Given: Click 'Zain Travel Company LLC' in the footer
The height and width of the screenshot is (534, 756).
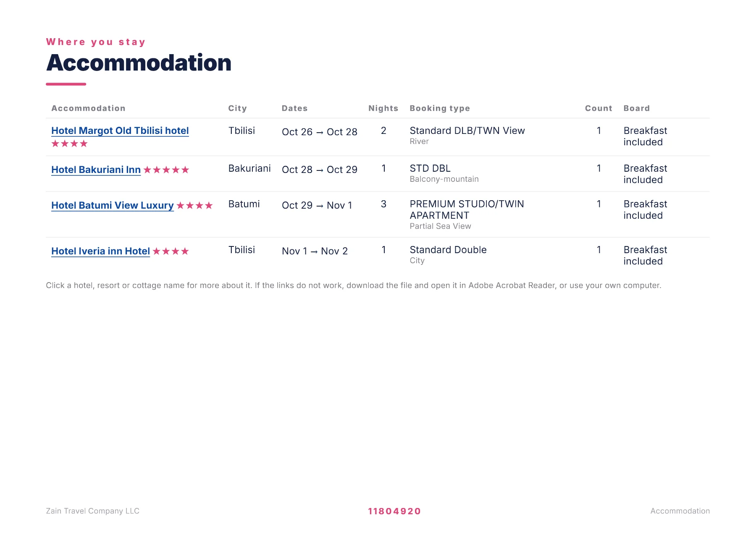Looking at the screenshot, I should (93, 511).
